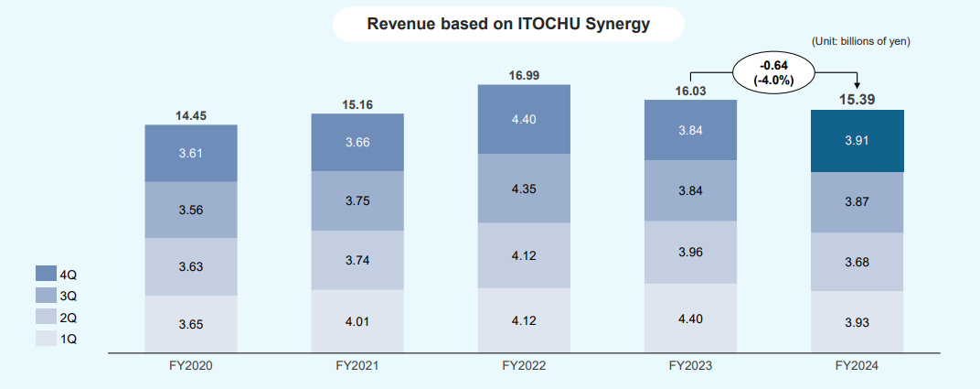Select the dark FY2024 4Q segment '3.91'
Viewport: 980px width, 389px height.
[857, 141]
